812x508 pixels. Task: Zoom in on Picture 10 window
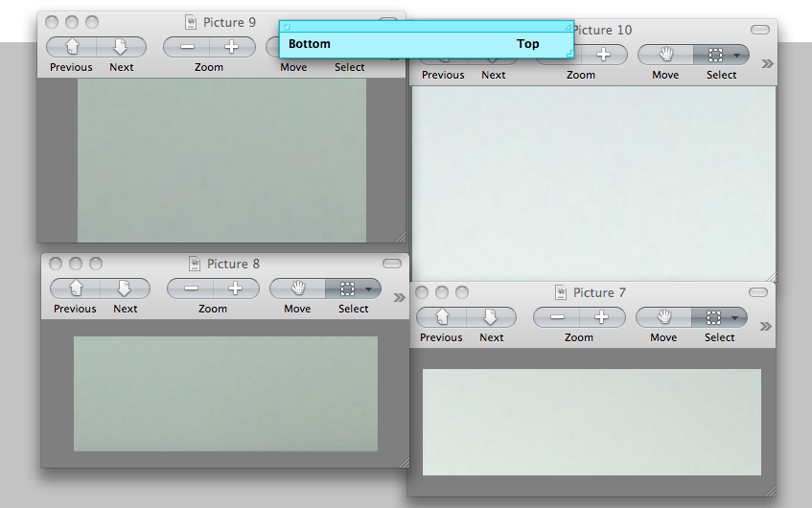pyautogui.click(x=604, y=55)
